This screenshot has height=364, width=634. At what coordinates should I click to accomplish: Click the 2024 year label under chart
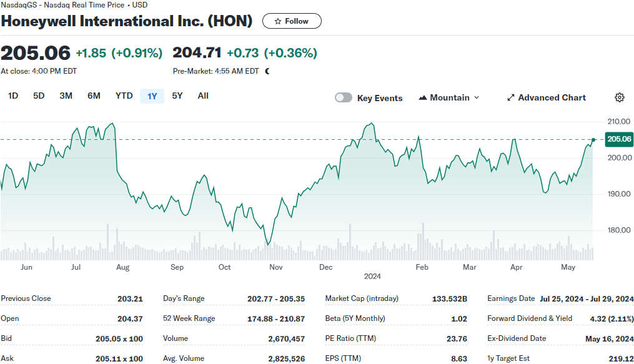[372, 277]
